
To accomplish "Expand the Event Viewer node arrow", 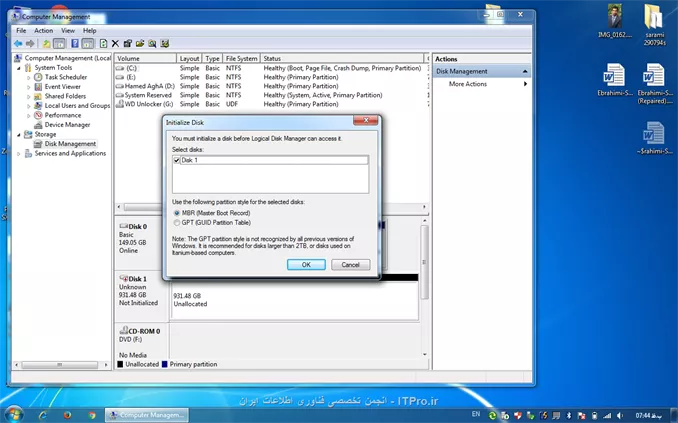I will 29,87.
